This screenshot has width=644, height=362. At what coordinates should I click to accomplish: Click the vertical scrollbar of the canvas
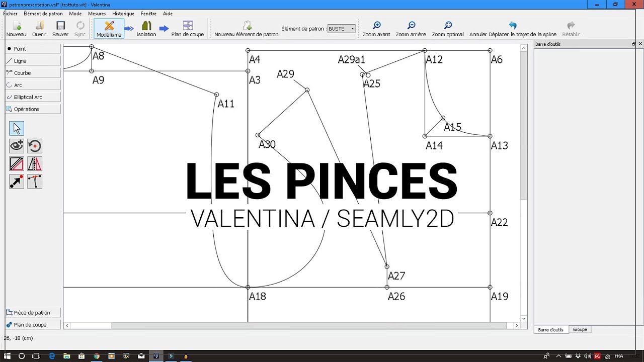(524, 126)
